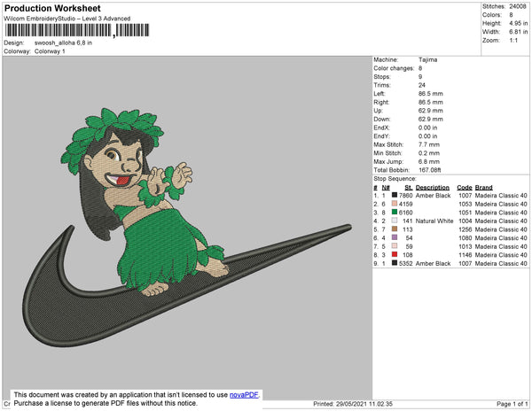Click the Max Stitch value '7.7 mm'
532x411 pixels.
coord(429,144)
